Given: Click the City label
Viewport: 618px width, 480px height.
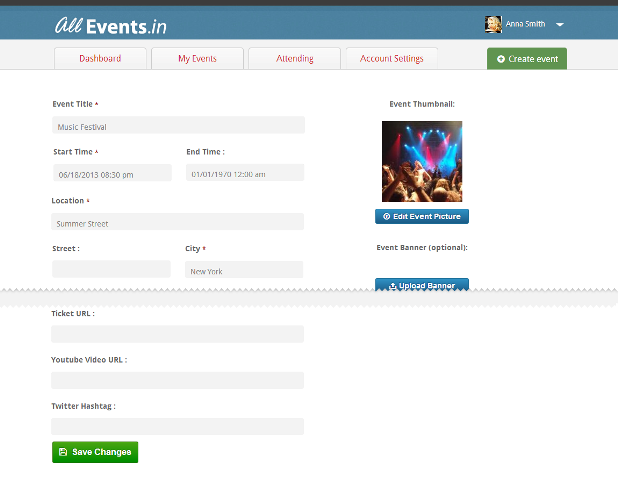Looking at the screenshot, I should (x=193, y=249).
